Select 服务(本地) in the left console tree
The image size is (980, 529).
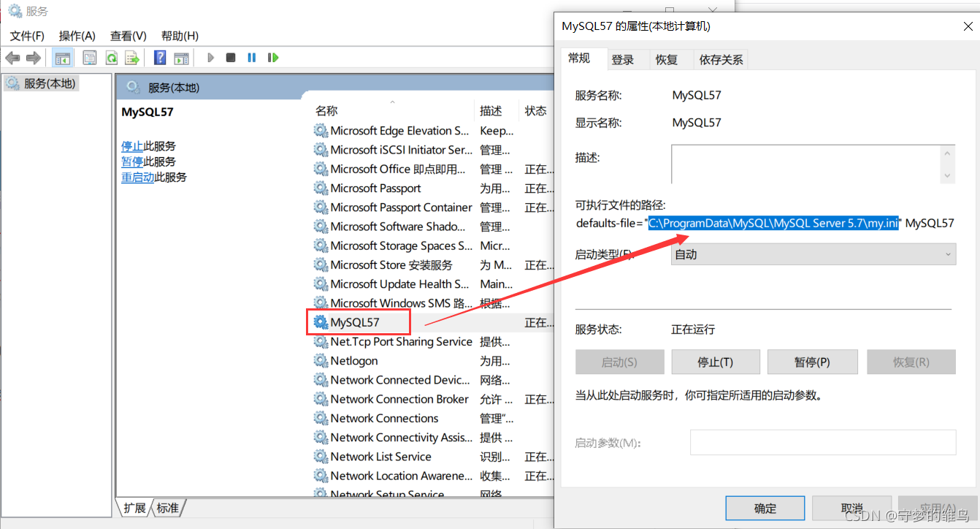click(x=41, y=83)
